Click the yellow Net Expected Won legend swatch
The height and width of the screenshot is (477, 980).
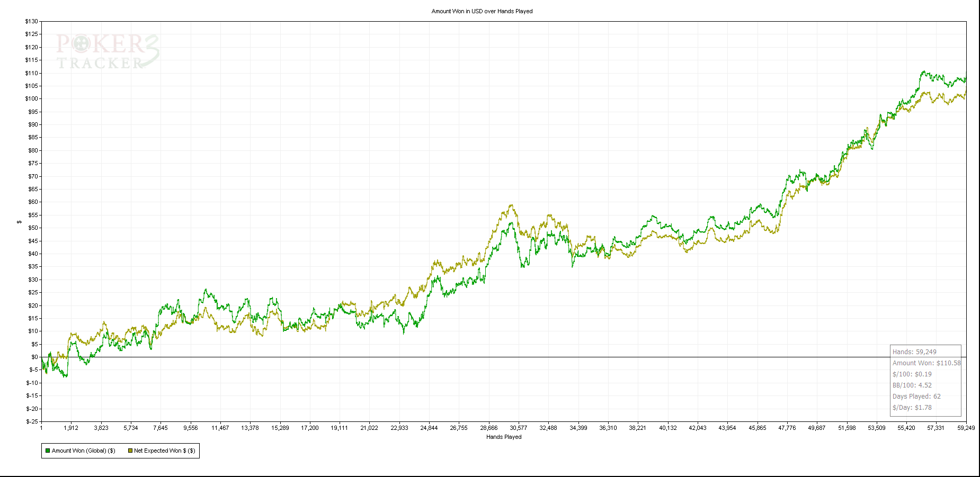pyautogui.click(x=130, y=451)
